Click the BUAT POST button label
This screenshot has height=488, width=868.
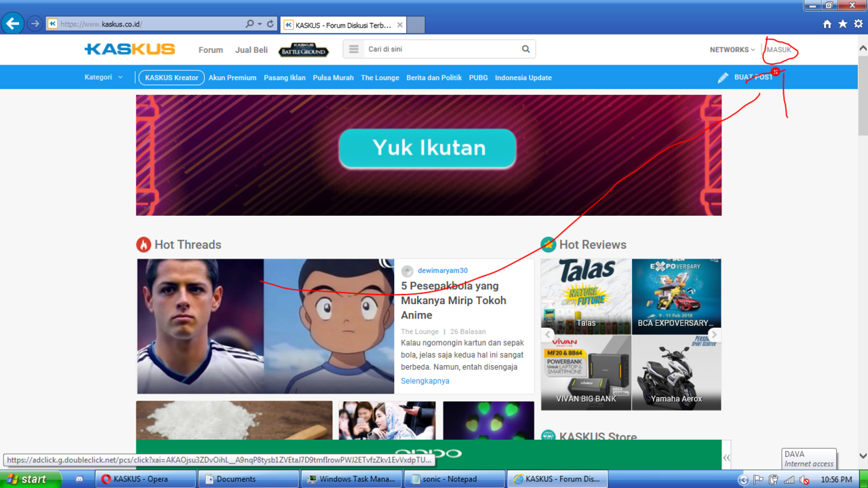click(753, 77)
